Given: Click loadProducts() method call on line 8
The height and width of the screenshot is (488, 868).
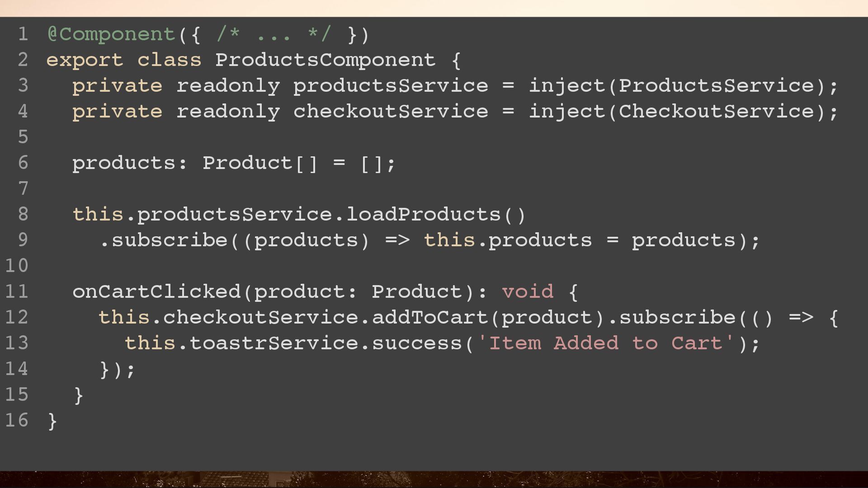Looking at the screenshot, I should 436,215.
